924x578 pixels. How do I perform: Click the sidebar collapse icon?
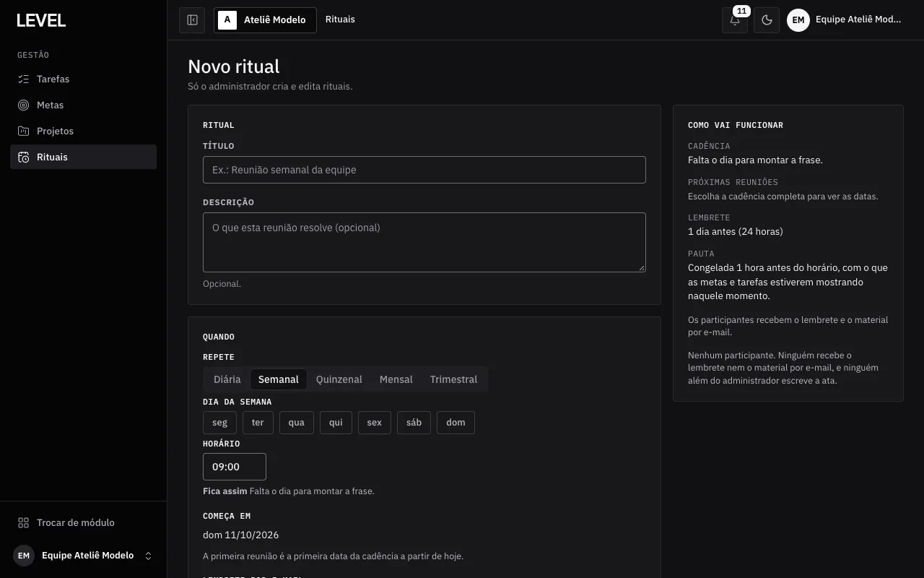192,20
